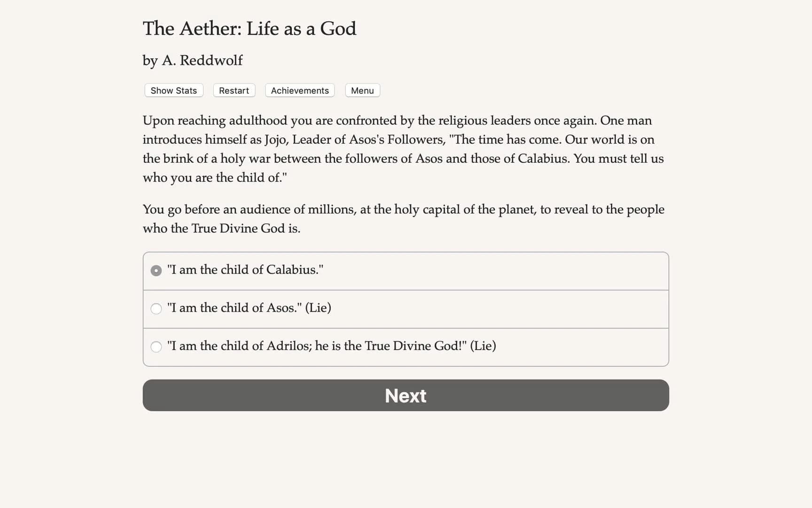Click the title "The Aether: Life as a God"

pyautogui.click(x=250, y=29)
